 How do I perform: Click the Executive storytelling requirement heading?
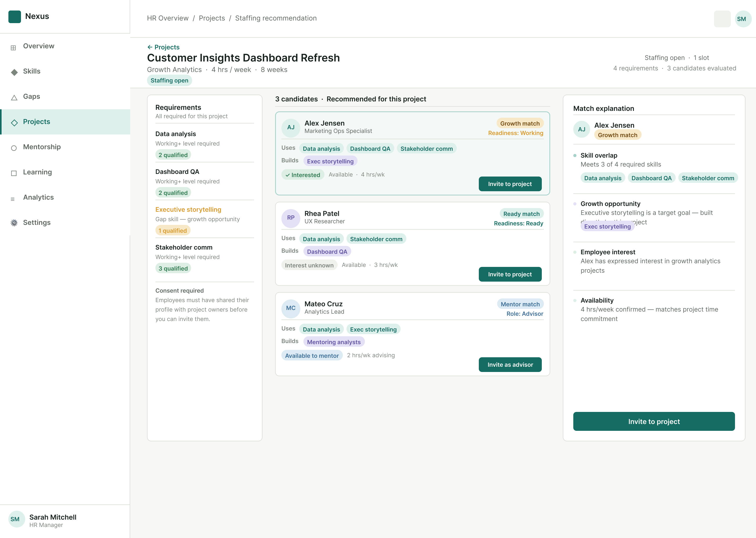pos(188,210)
